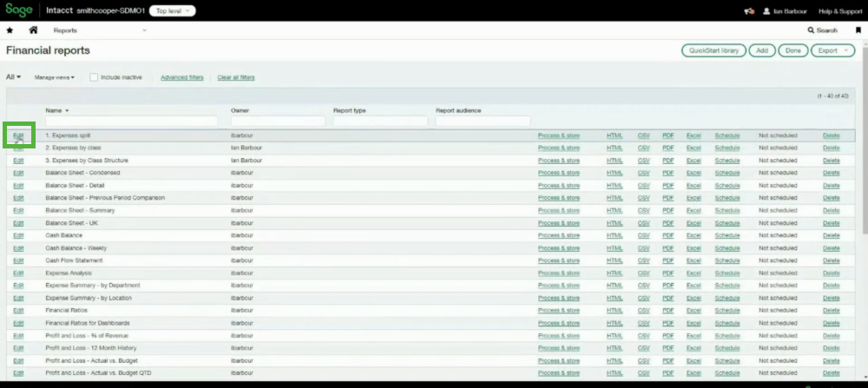Viewport: 868px width, 388px height.
Task: Toggle Include inactive checkbox
Action: click(x=94, y=77)
